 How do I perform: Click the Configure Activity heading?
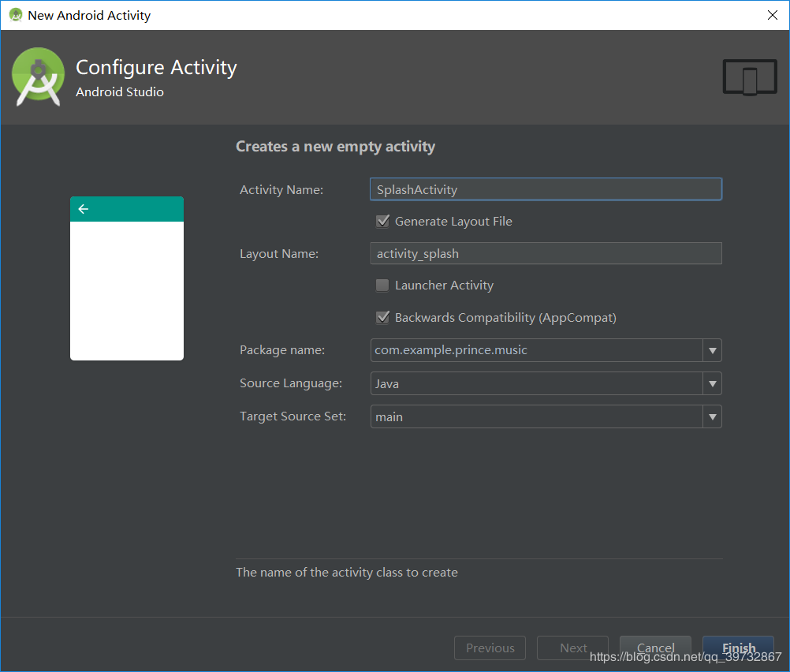pos(155,68)
